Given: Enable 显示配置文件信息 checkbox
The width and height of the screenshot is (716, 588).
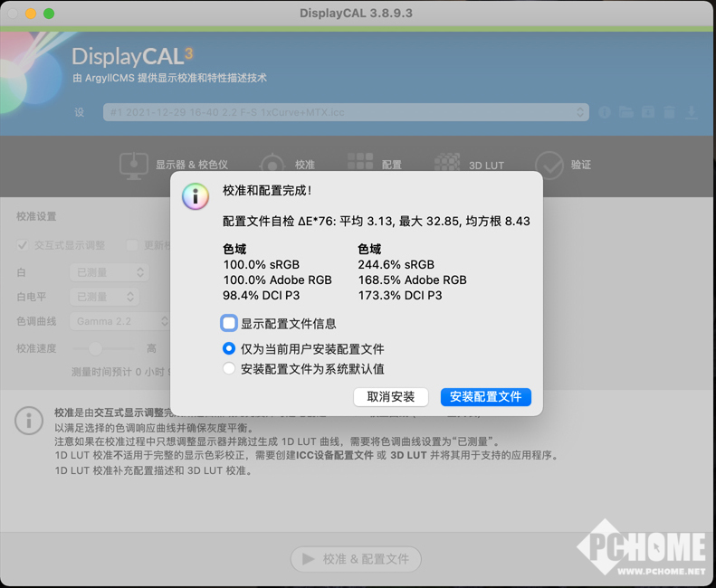Looking at the screenshot, I should tap(229, 323).
